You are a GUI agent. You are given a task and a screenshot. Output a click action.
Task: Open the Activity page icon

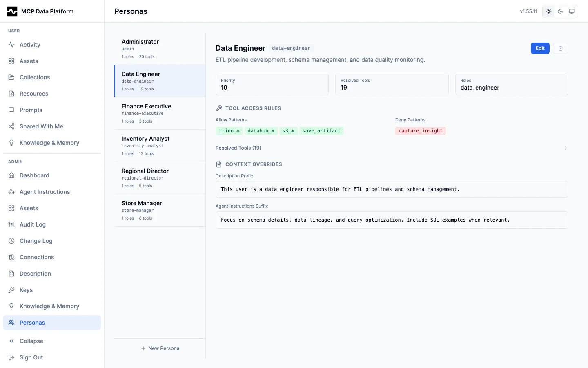click(x=11, y=45)
